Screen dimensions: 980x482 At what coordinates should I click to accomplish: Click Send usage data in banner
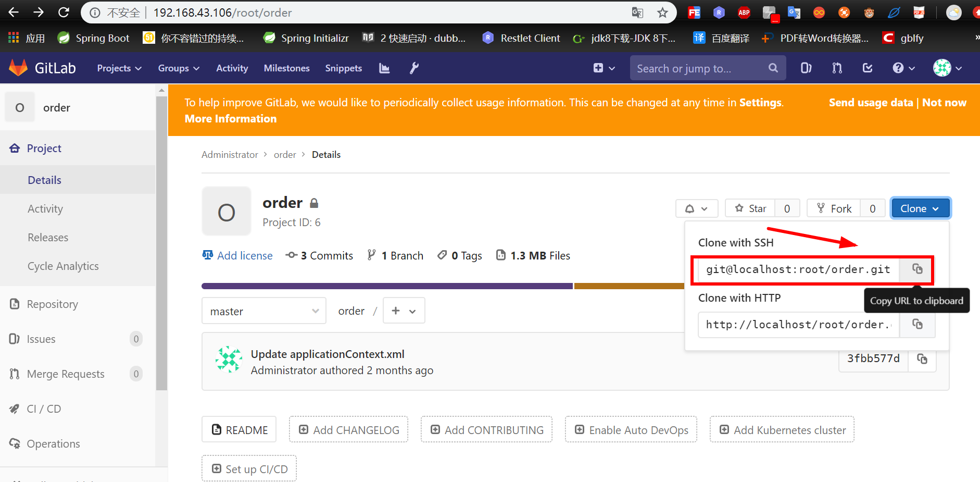(871, 103)
